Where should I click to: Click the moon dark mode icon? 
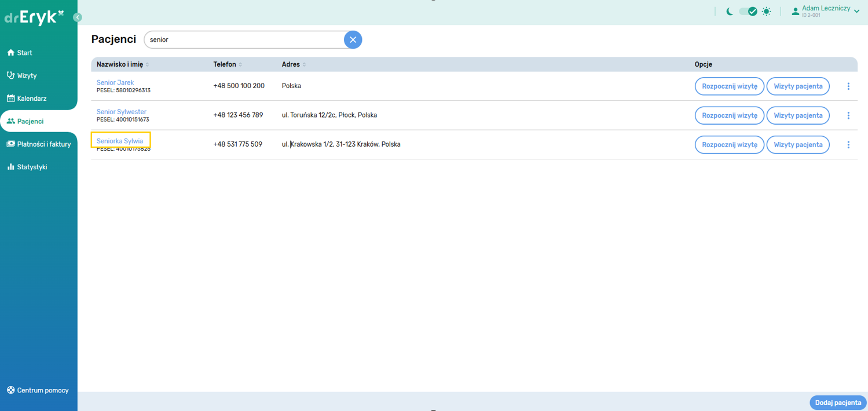(730, 12)
